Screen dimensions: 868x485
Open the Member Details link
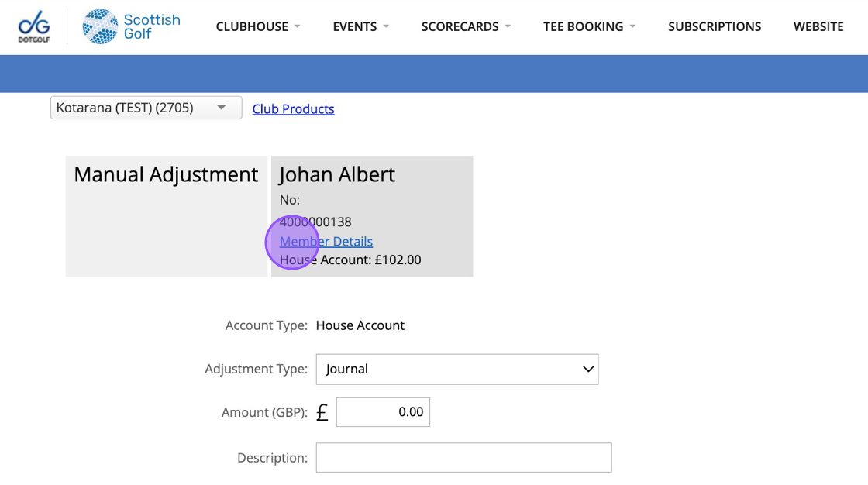pos(326,242)
